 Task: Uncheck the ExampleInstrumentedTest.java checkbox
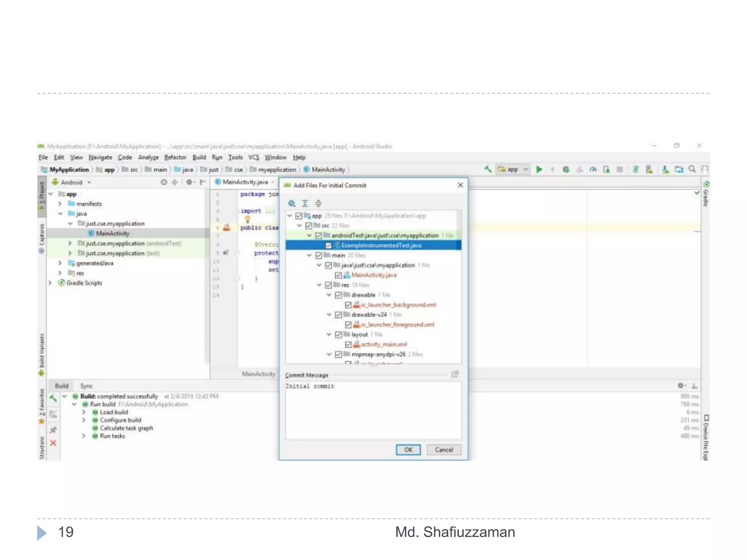pyautogui.click(x=328, y=245)
